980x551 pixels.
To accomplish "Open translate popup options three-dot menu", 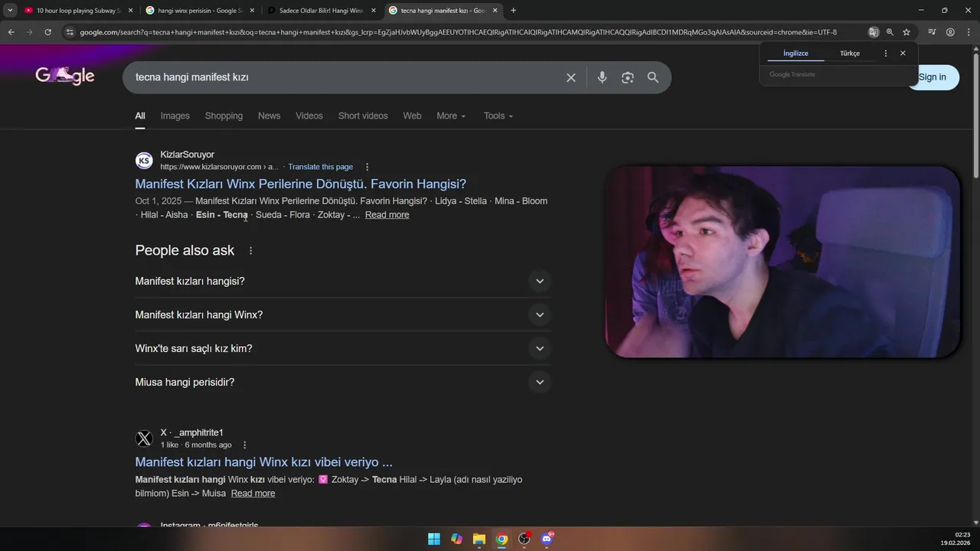I will pos(886,54).
